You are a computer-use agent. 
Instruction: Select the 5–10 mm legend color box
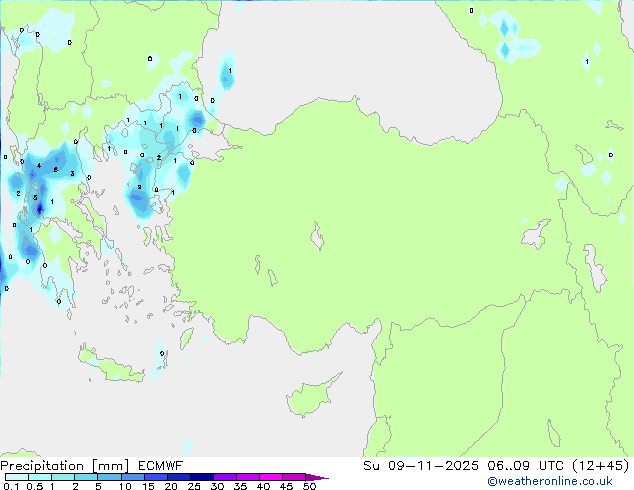(x=110, y=477)
